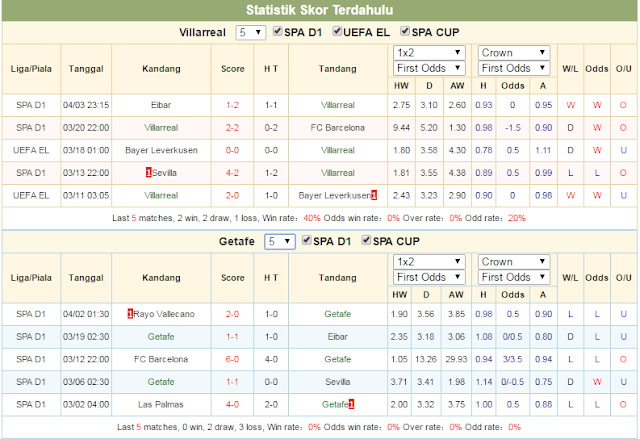The image size is (640, 439).
Task: Open First Odds dropdown under Villarreal Crown
Action: tap(514, 68)
